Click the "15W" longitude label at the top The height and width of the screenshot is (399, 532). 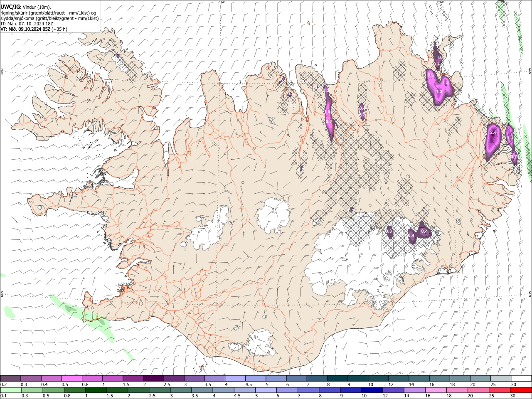(x=440, y=2)
